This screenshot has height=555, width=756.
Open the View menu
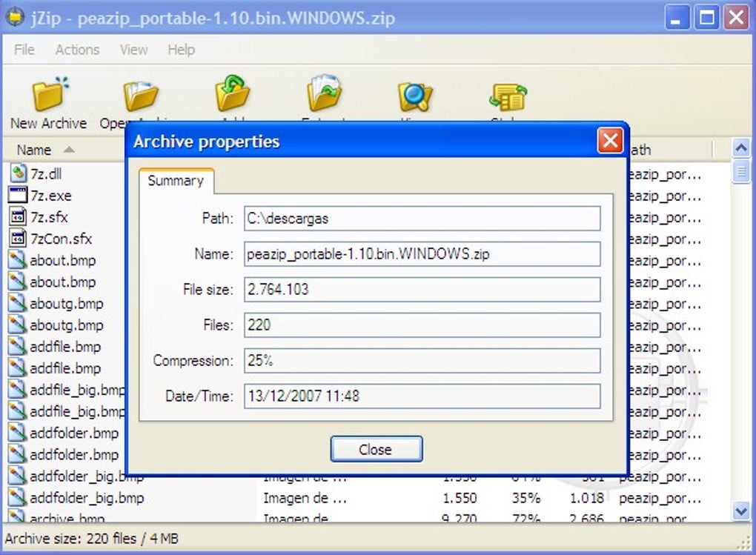[x=133, y=49]
